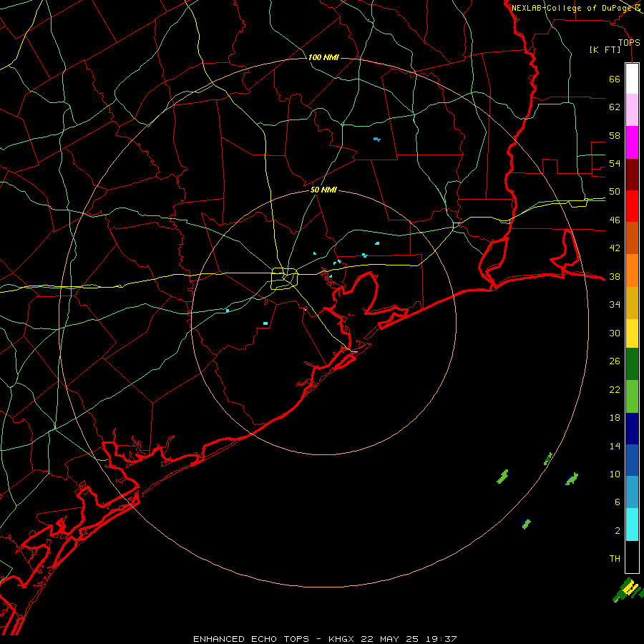Click the "22" legend value
This screenshot has height=644, width=644.
tap(615, 390)
